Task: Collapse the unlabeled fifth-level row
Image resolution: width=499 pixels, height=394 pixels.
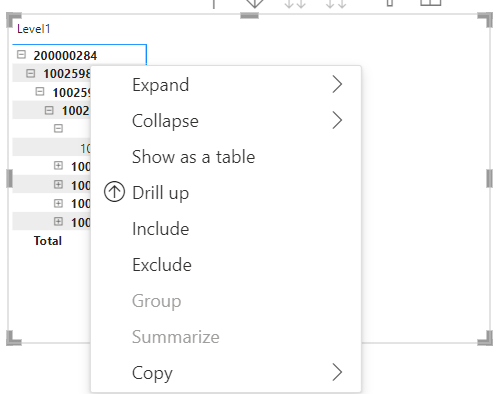Action: point(58,128)
